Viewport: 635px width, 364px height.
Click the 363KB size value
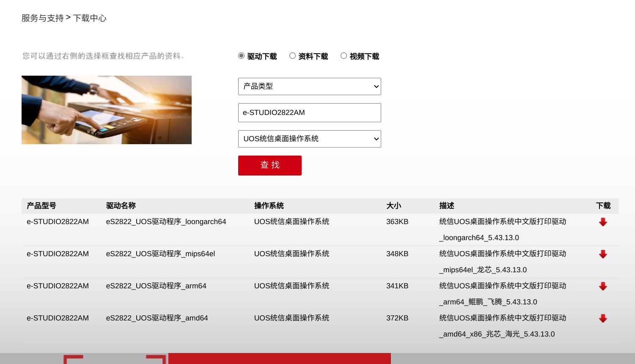397,222
